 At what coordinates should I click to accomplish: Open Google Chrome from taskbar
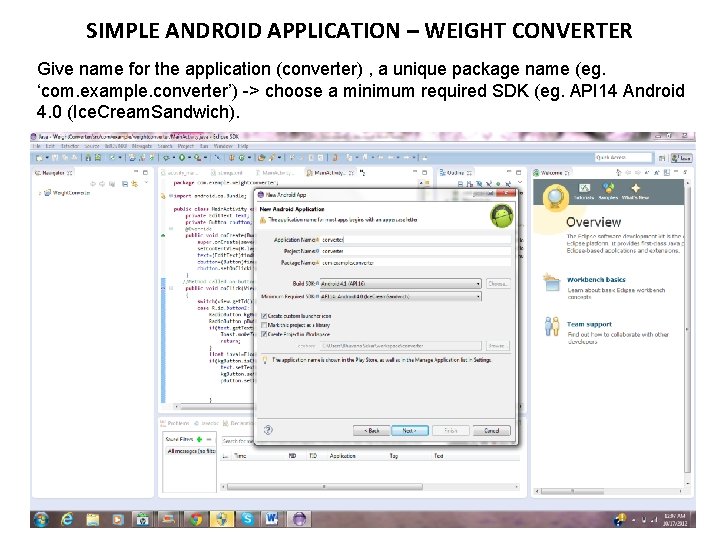(196, 519)
